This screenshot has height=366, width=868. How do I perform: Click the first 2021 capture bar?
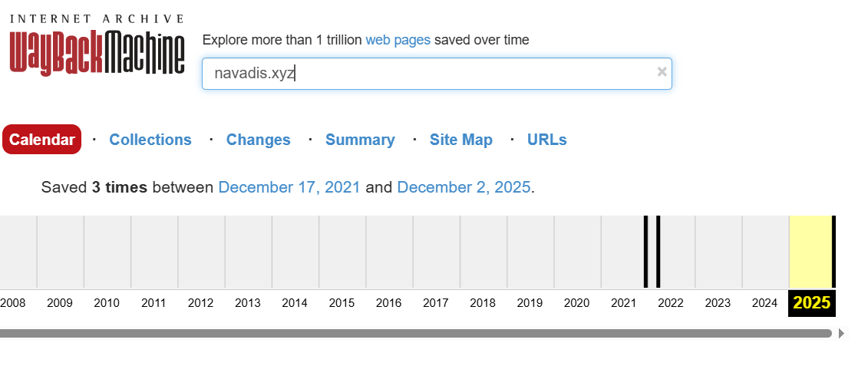click(645, 252)
